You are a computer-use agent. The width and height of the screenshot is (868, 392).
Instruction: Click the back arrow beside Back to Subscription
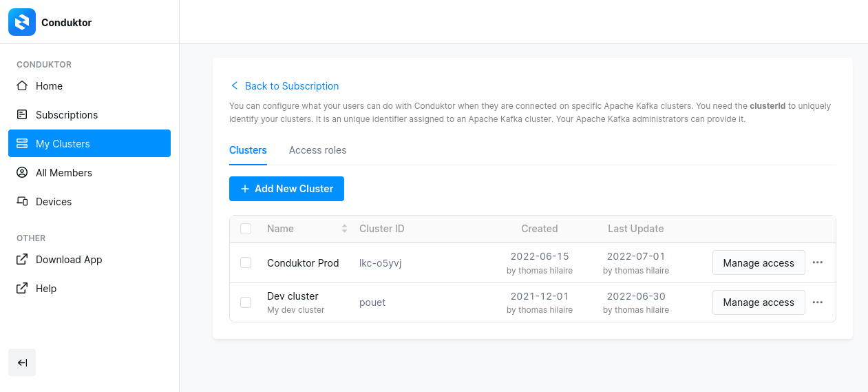click(x=234, y=86)
